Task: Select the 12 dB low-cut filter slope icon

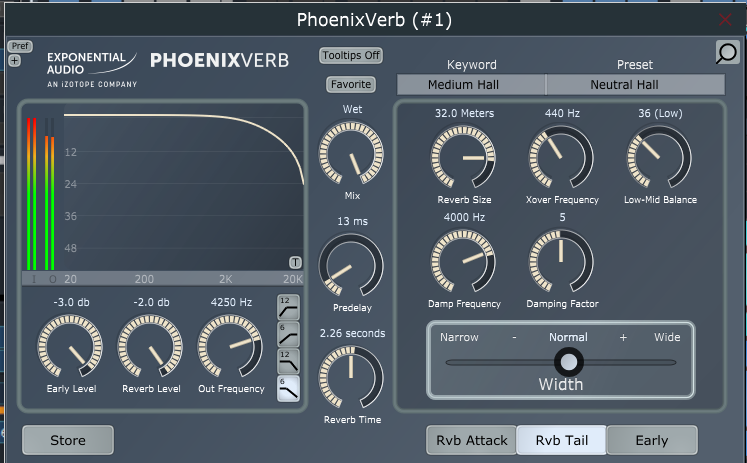Action: click(288, 307)
